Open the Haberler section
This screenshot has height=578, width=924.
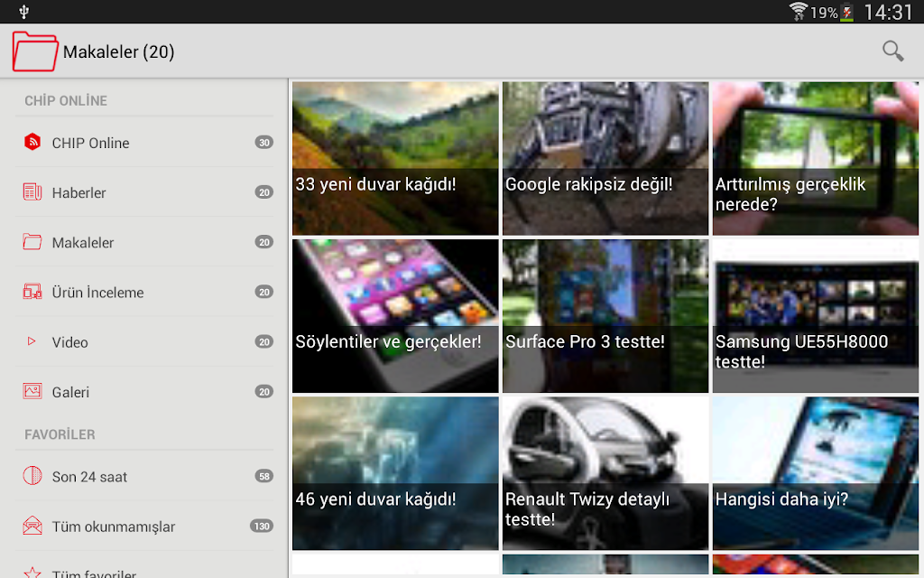coord(144,192)
